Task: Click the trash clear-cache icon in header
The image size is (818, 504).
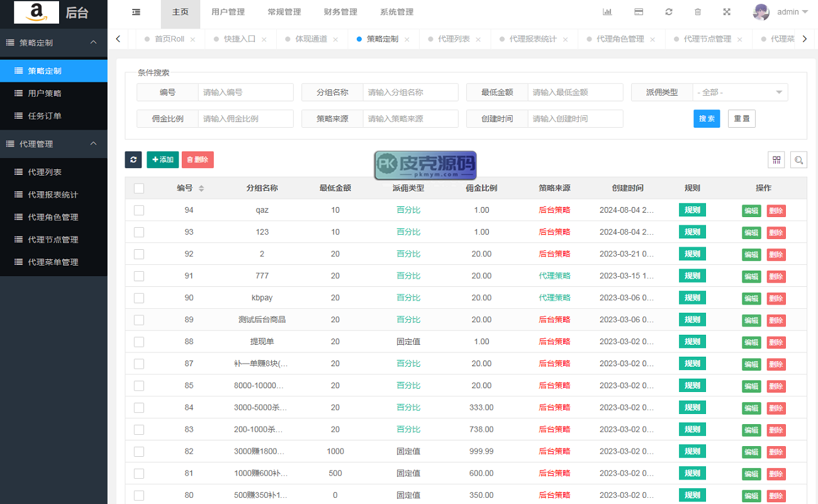Action: (x=697, y=12)
